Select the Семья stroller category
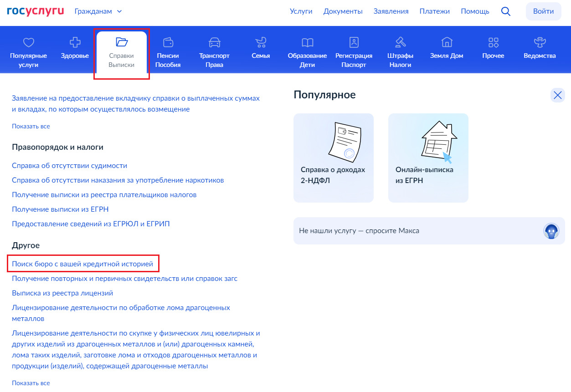Viewport: 571px width, 392px height. 261,48
